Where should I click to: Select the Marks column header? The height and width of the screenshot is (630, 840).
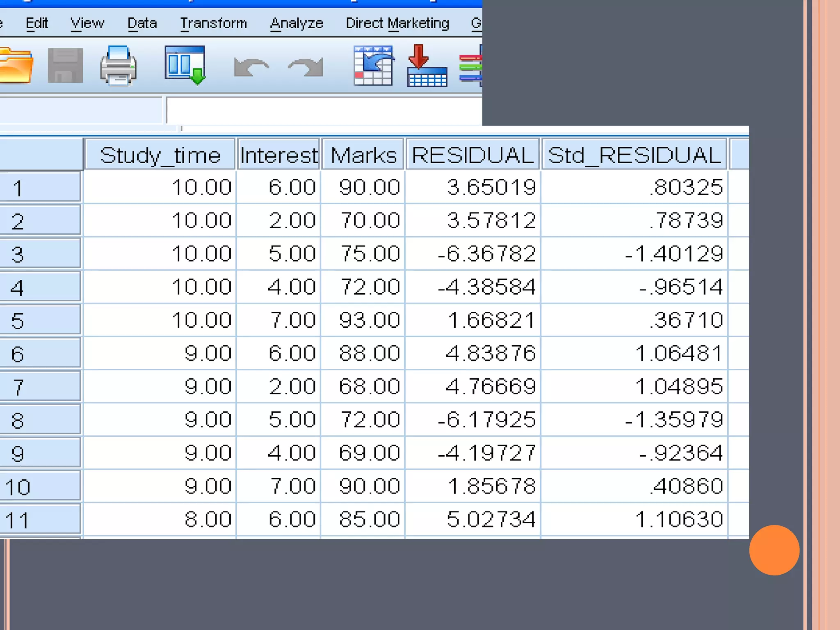363,155
